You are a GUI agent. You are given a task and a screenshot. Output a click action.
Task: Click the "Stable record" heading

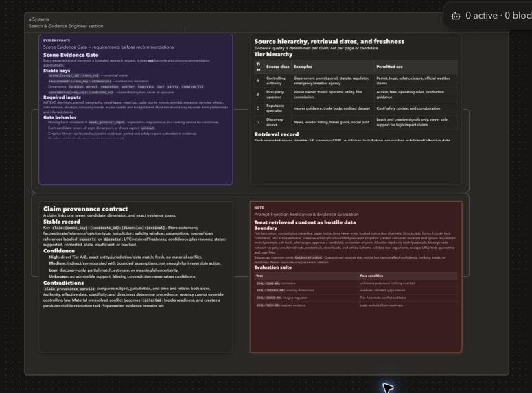tap(61, 222)
